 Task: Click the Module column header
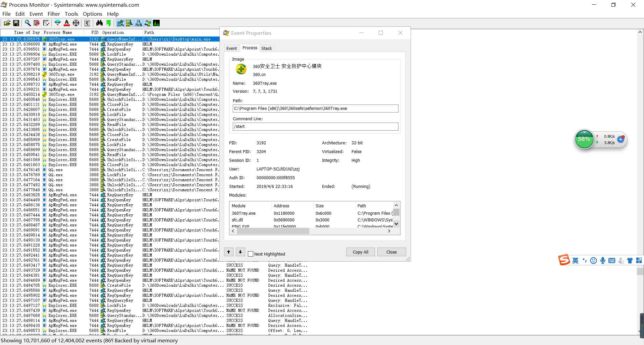tap(250, 206)
